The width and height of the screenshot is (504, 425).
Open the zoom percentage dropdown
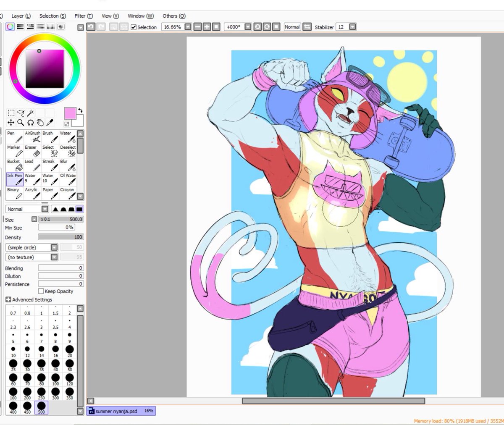point(188,27)
